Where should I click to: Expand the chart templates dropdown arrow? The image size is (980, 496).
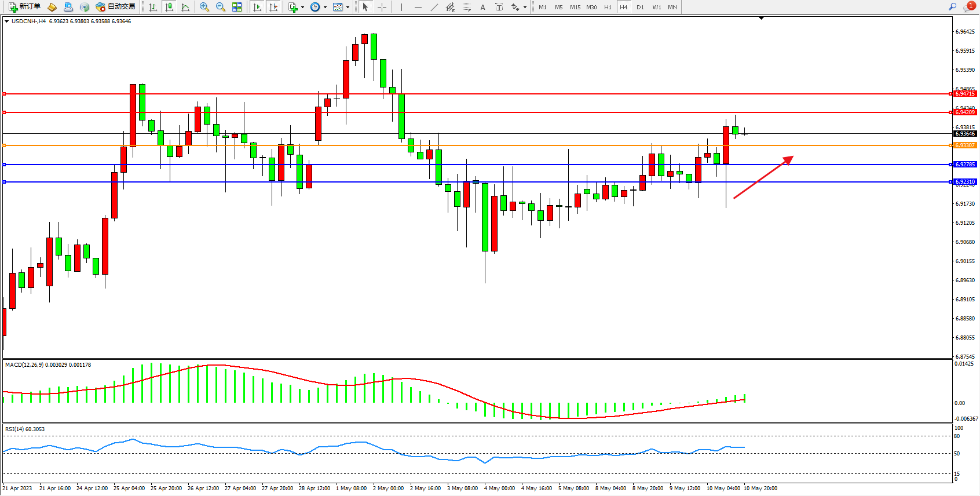pos(348,8)
